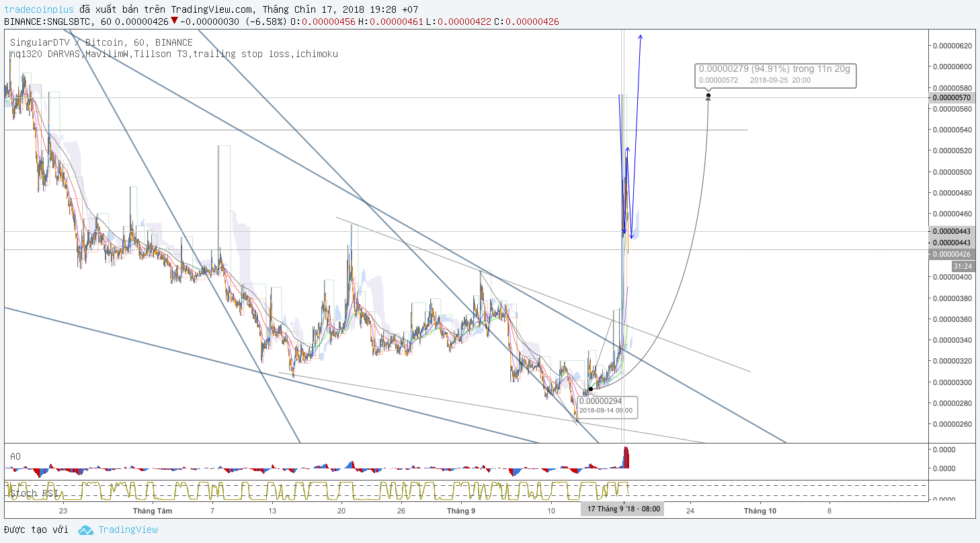The height and width of the screenshot is (543, 980).
Task: Click the 0.00000620 price axis label
Action: click(953, 46)
